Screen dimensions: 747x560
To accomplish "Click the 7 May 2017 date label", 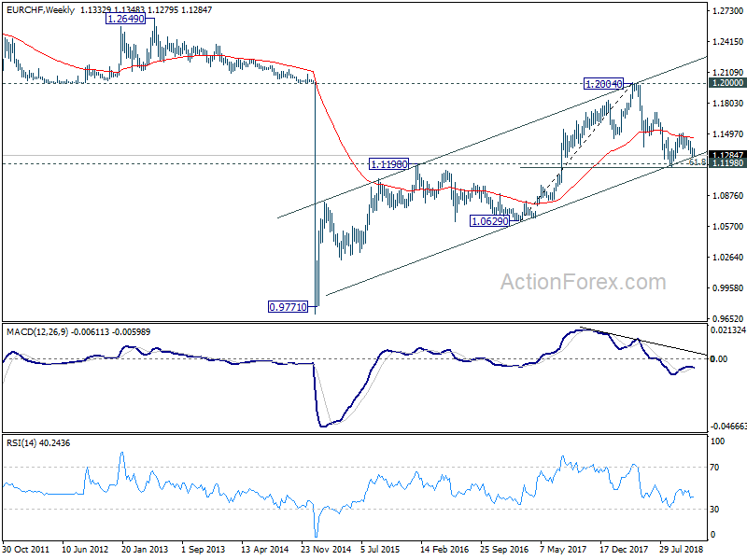I will [x=563, y=550].
